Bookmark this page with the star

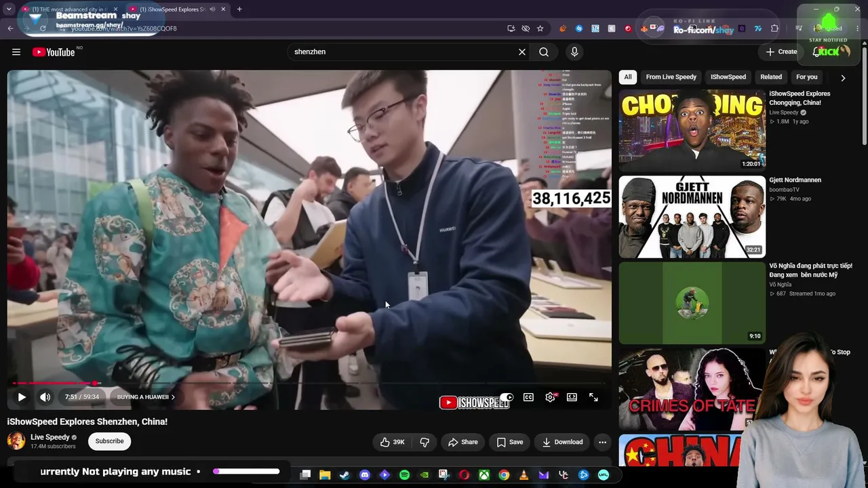(540, 28)
